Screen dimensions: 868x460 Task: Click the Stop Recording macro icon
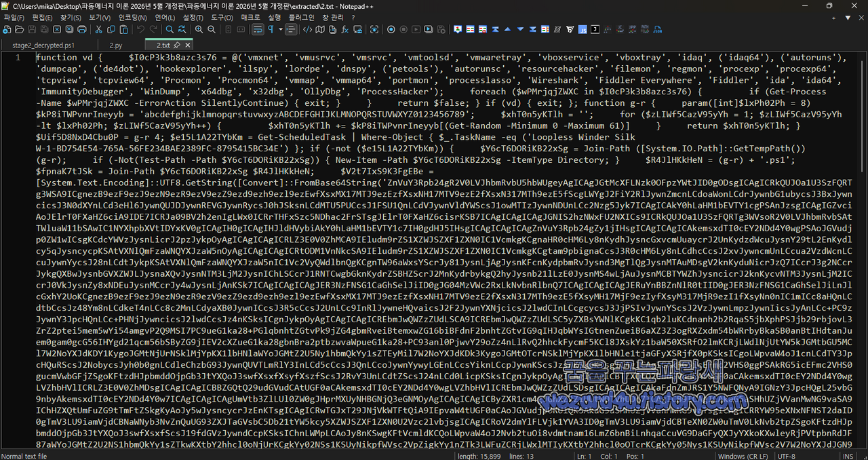coord(403,29)
